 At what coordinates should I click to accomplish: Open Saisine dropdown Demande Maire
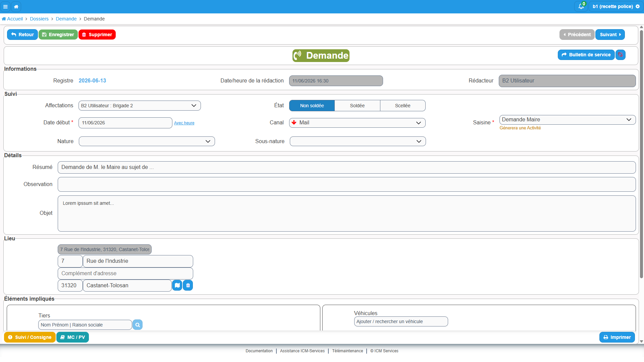point(568,120)
